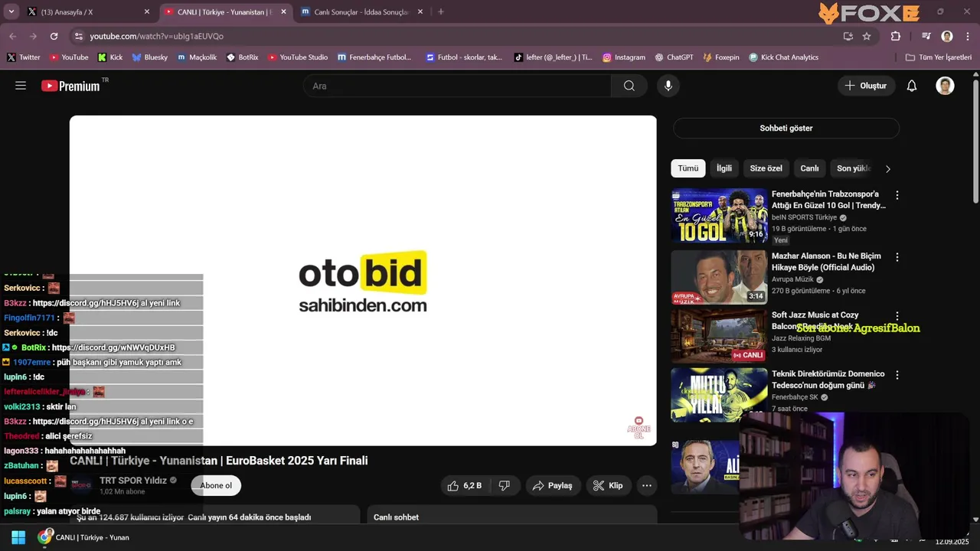Click the search magnifier button

pos(629,86)
